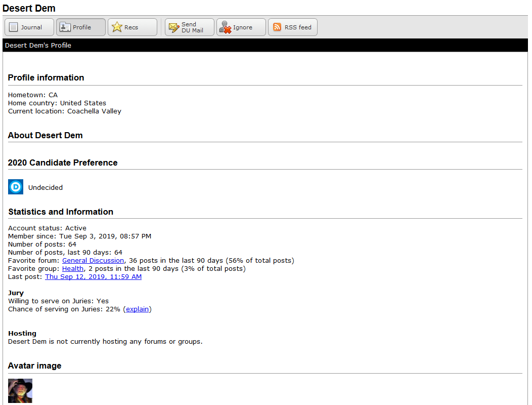Viewport: 532px width, 405px height.
Task: Click Home country: United States text
Action: tap(57, 103)
